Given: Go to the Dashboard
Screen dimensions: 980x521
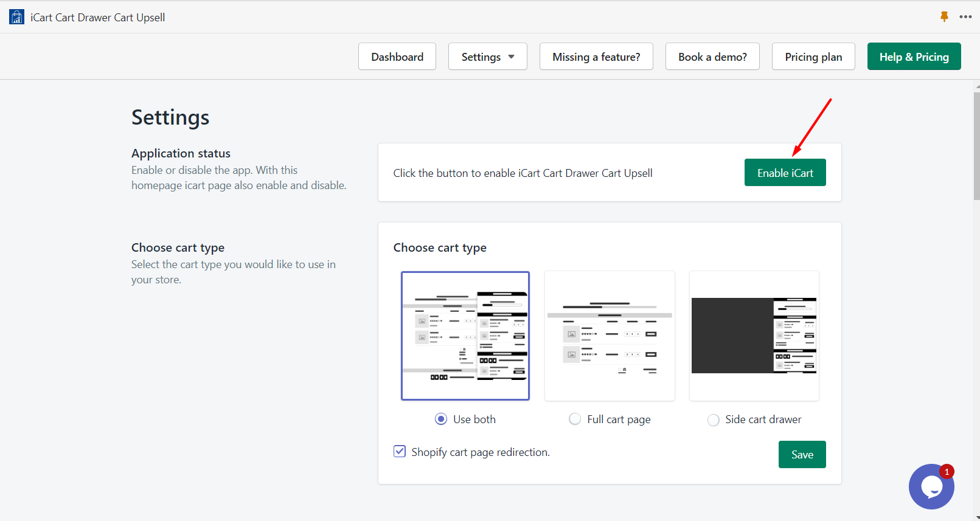Looking at the screenshot, I should [x=397, y=57].
